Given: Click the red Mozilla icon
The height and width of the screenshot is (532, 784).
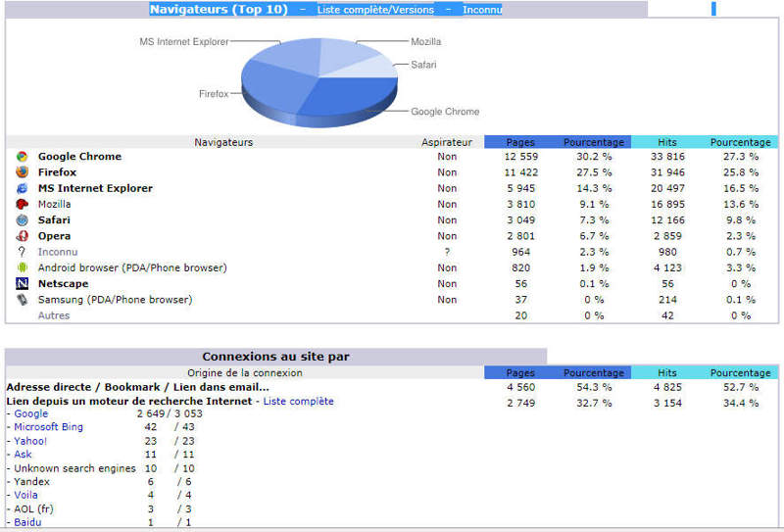Looking at the screenshot, I should (22, 204).
